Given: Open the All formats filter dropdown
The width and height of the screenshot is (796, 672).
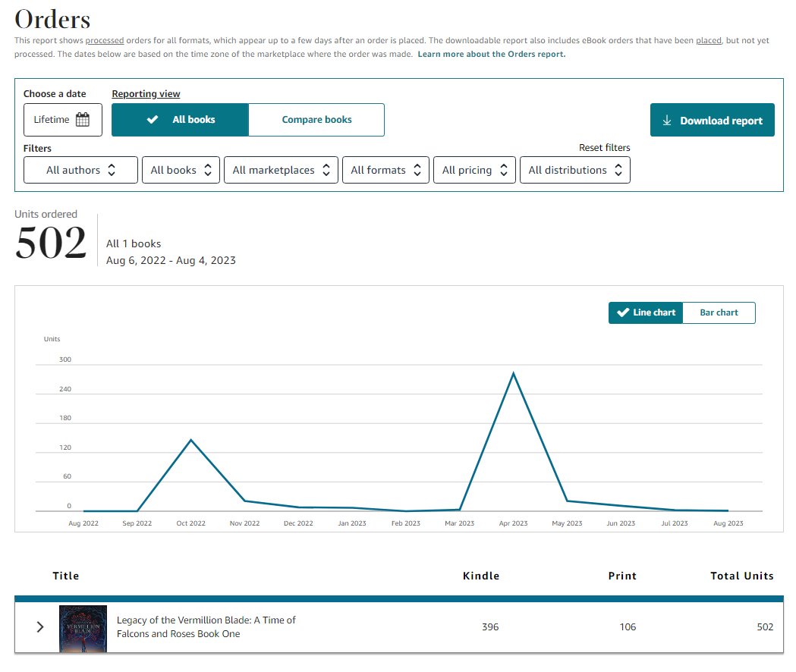Looking at the screenshot, I should click(x=385, y=170).
